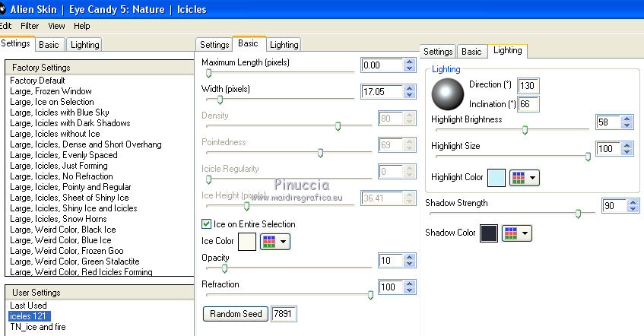Open the Shadow Color palette dropdown
The width and height of the screenshot is (644, 336).
[517, 233]
